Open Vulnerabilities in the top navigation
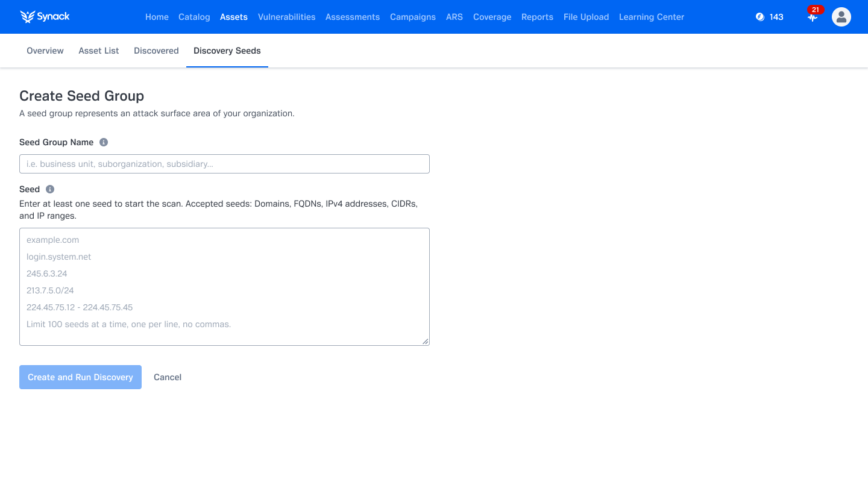868x488 pixels. click(x=286, y=17)
